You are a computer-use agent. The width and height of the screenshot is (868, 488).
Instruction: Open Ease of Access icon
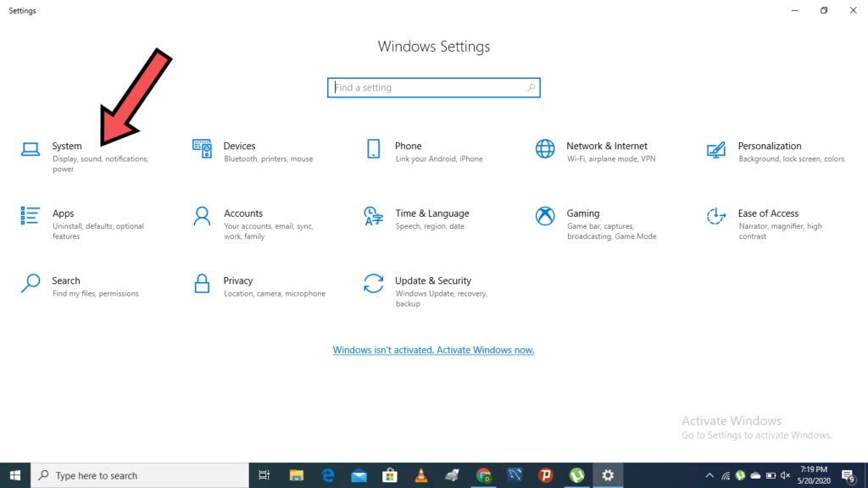point(716,216)
